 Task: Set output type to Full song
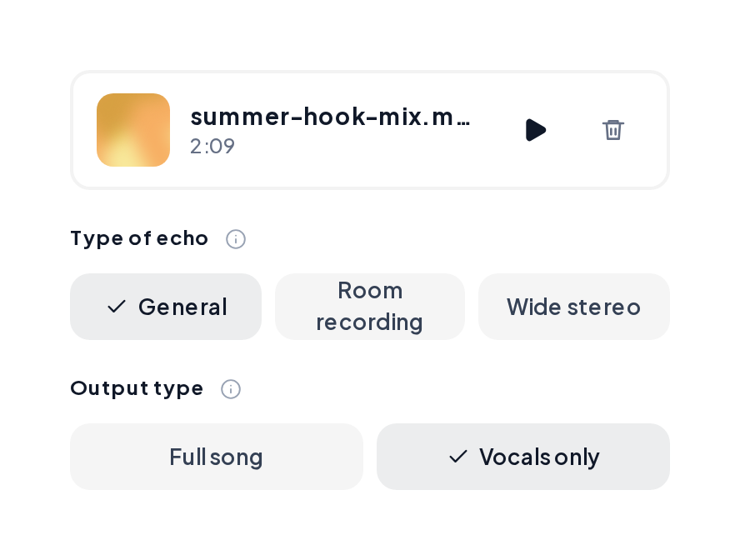tap(217, 457)
